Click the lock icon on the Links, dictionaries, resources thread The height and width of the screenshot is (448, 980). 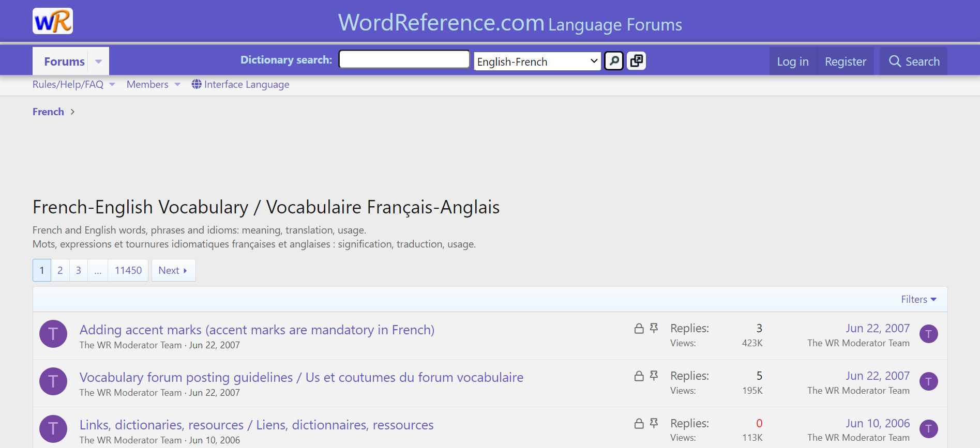pyautogui.click(x=639, y=424)
